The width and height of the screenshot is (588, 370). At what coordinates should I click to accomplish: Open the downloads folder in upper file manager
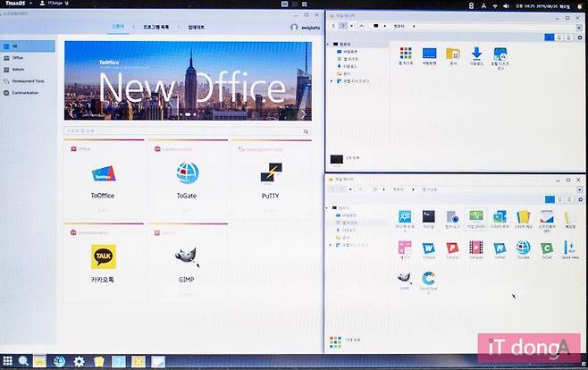pos(476,55)
